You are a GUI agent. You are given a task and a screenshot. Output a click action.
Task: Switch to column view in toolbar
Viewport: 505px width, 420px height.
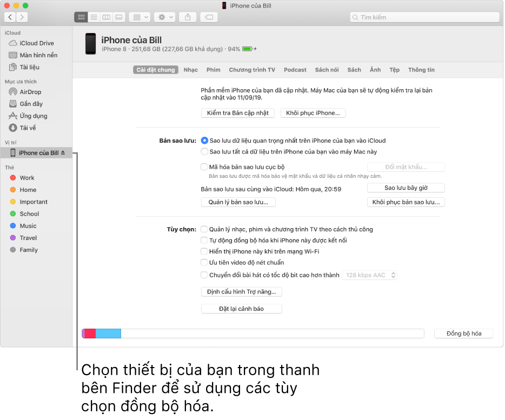pyautogui.click(x=107, y=17)
